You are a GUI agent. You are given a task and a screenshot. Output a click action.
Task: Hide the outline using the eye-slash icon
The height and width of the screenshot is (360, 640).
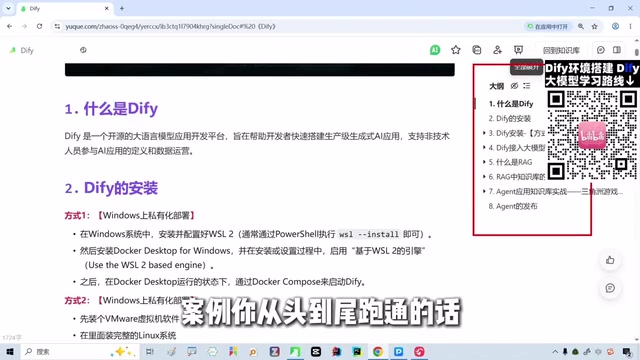[x=514, y=86]
